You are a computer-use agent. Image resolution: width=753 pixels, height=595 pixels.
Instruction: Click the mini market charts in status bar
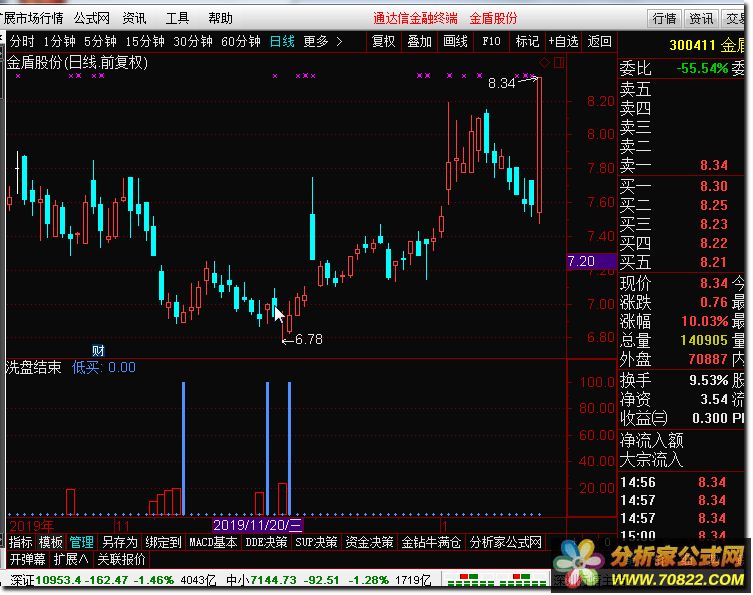coord(496,580)
